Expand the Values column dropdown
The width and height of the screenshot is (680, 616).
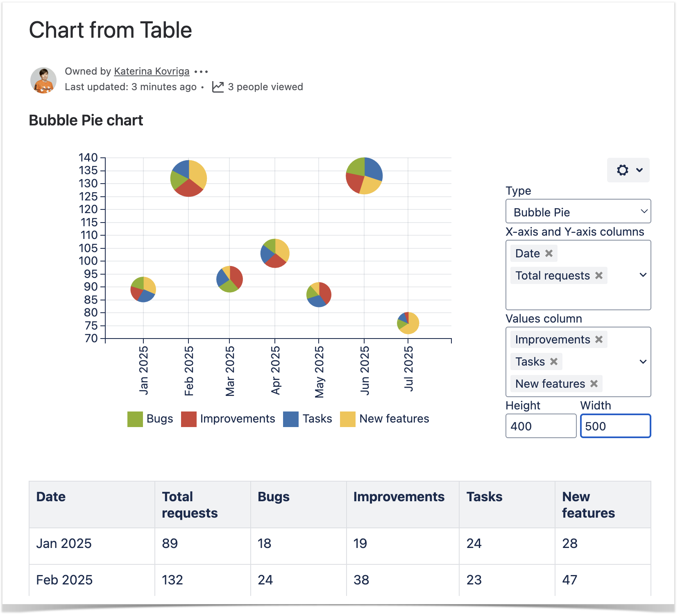pos(643,362)
